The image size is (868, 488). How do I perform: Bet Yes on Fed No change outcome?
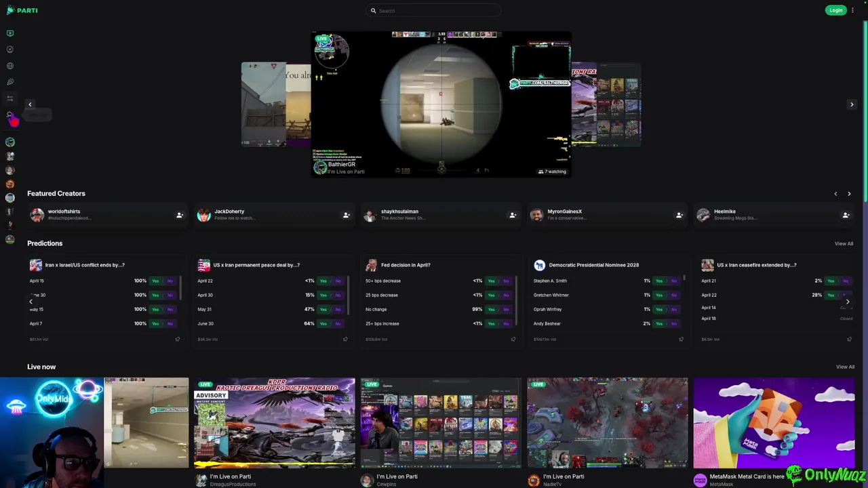coord(491,309)
